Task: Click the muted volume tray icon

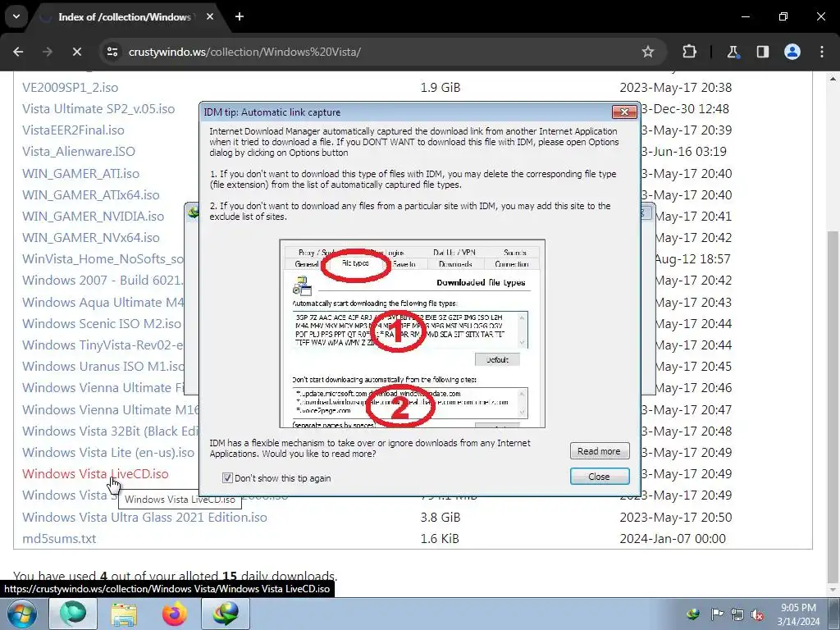Action: pyautogui.click(x=757, y=615)
